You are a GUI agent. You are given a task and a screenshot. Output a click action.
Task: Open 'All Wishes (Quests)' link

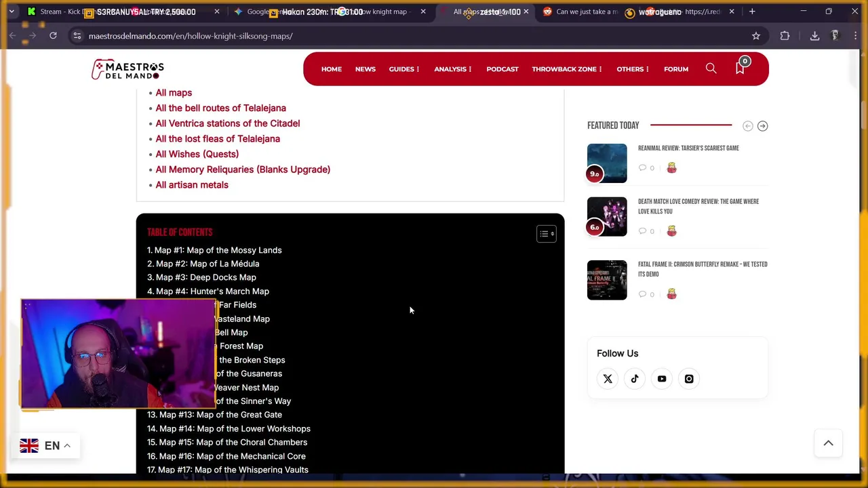[197, 154]
